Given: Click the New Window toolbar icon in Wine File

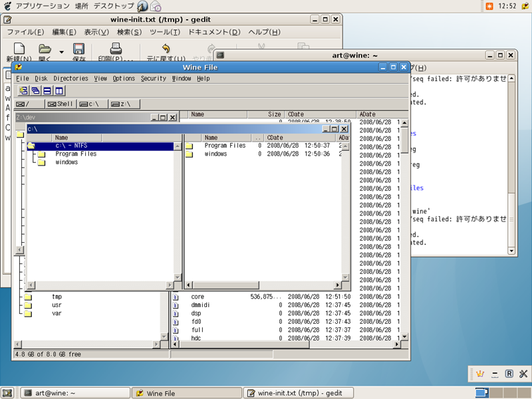Looking at the screenshot, I should tap(23, 90).
